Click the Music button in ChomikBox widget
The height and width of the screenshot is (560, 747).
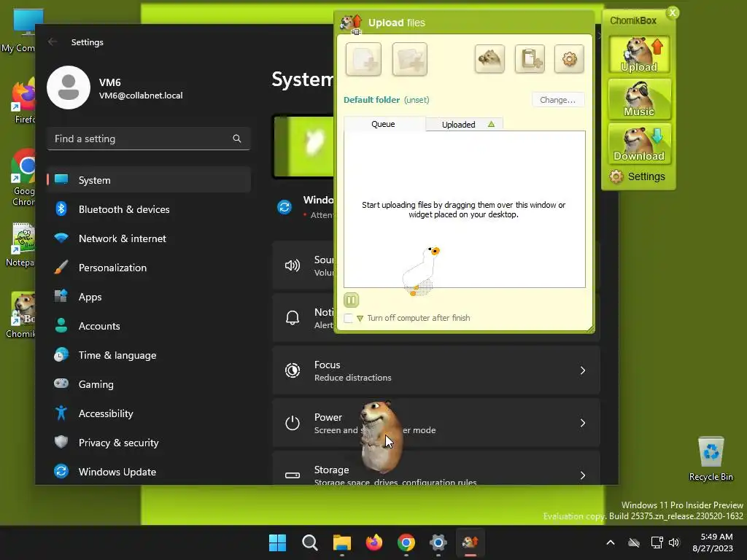(x=639, y=99)
